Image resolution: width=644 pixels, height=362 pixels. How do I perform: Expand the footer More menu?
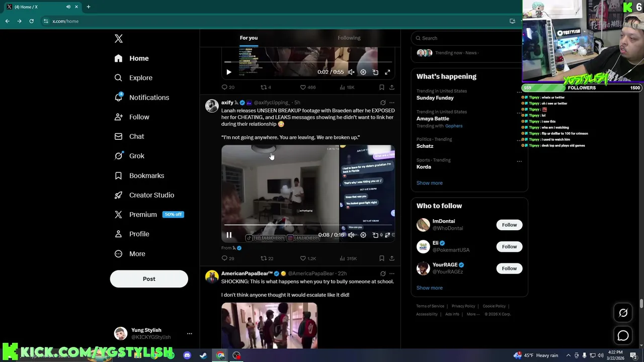coord(472,314)
